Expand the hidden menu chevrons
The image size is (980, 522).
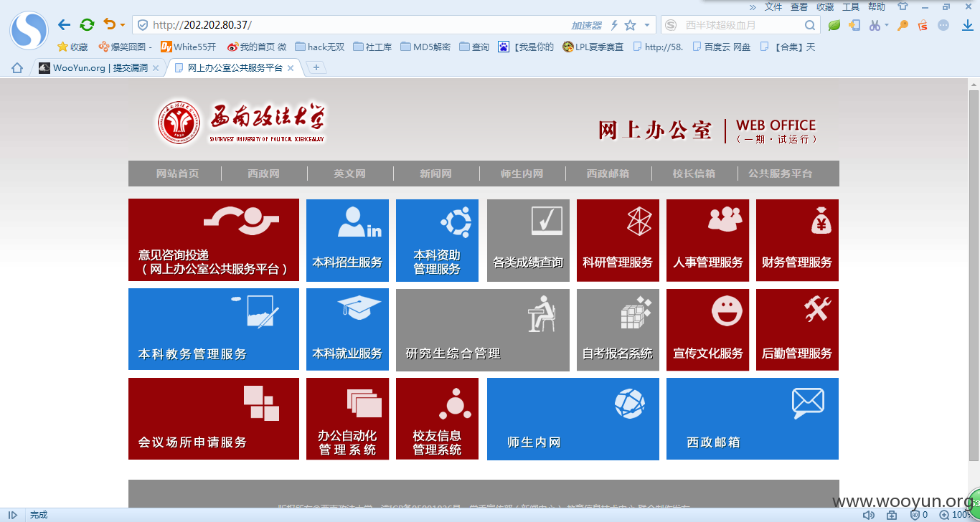[x=753, y=6]
